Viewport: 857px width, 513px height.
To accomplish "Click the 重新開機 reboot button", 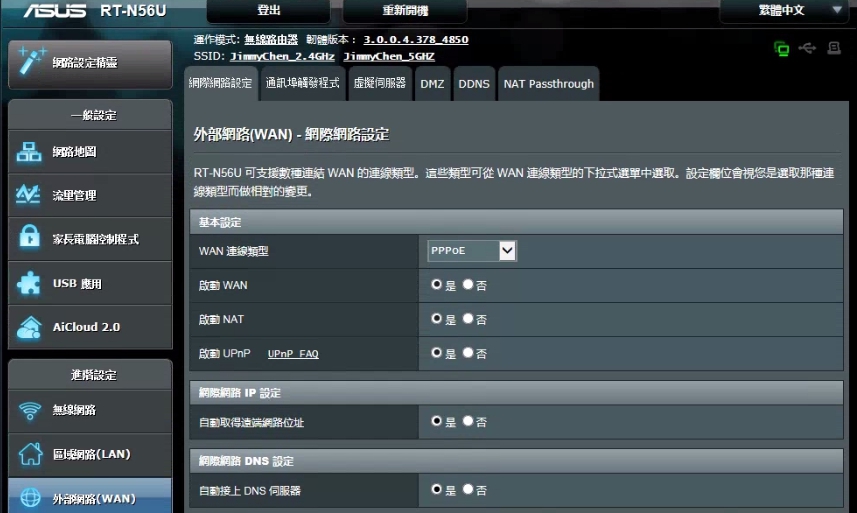I will [405, 10].
